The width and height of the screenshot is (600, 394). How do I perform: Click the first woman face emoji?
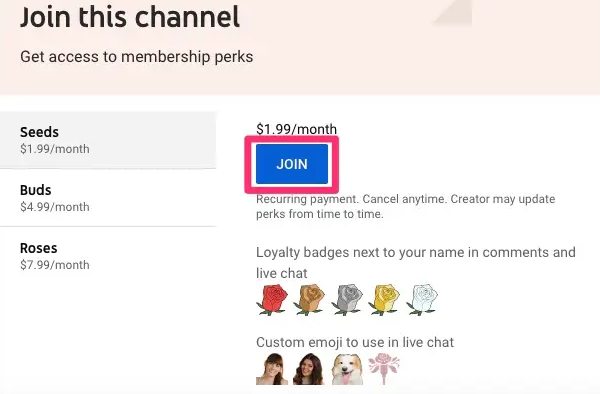tap(272, 369)
